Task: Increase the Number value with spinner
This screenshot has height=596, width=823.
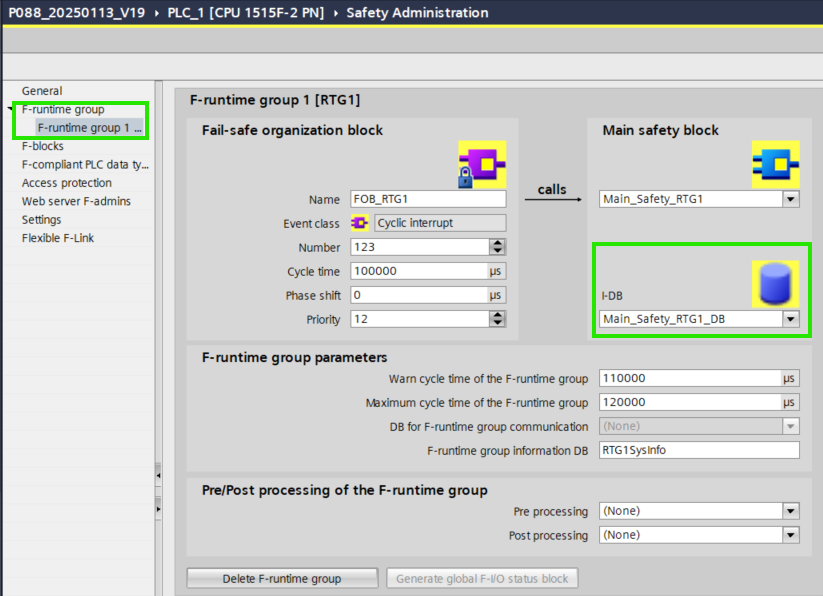Action: [x=497, y=243]
